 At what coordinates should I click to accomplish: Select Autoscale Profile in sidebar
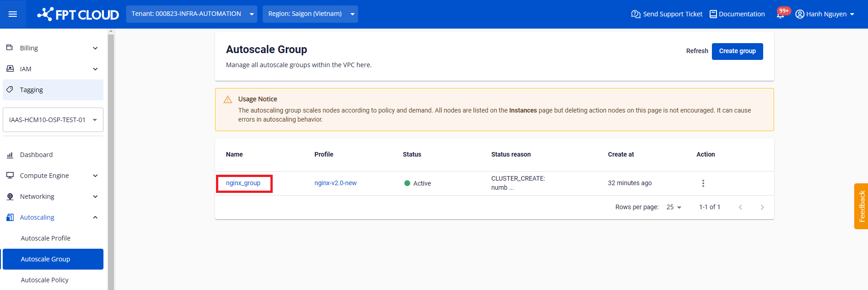pyautogui.click(x=46, y=238)
